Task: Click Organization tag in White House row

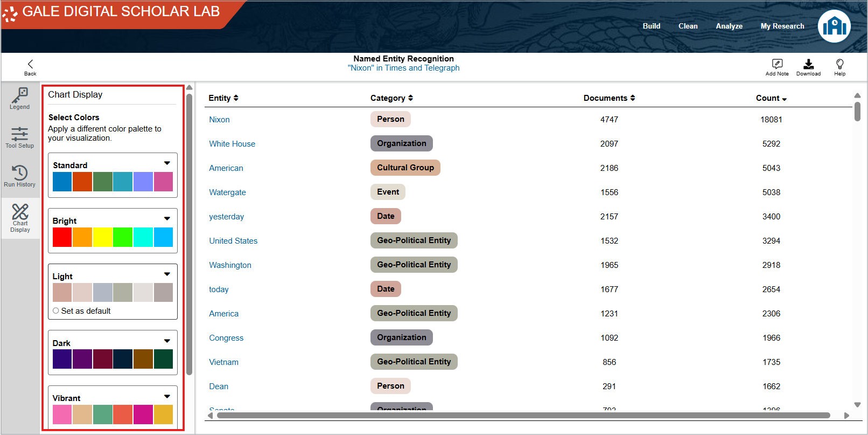Action: tap(401, 143)
